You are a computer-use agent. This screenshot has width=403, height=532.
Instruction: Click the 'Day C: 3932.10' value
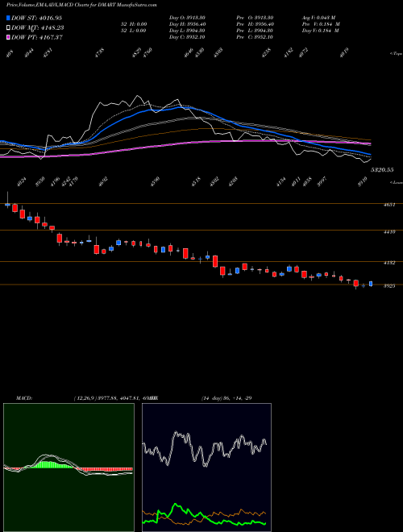tap(187, 37)
